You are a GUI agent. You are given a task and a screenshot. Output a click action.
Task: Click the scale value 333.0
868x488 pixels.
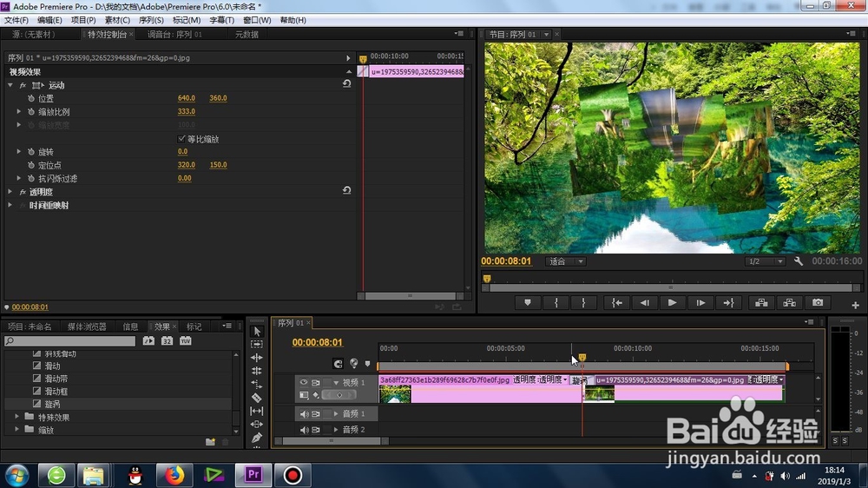tap(187, 111)
